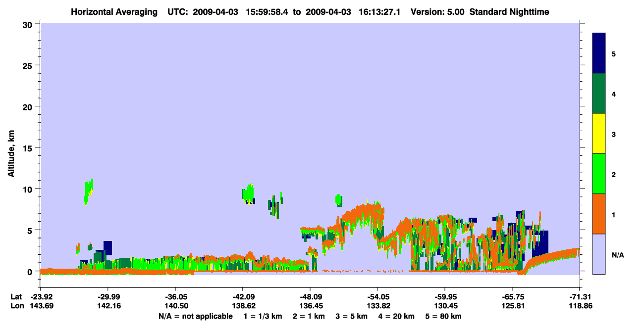Click legend text '4 = 20 km'
Screen dimensions: 644x330
(x=397, y=316)
